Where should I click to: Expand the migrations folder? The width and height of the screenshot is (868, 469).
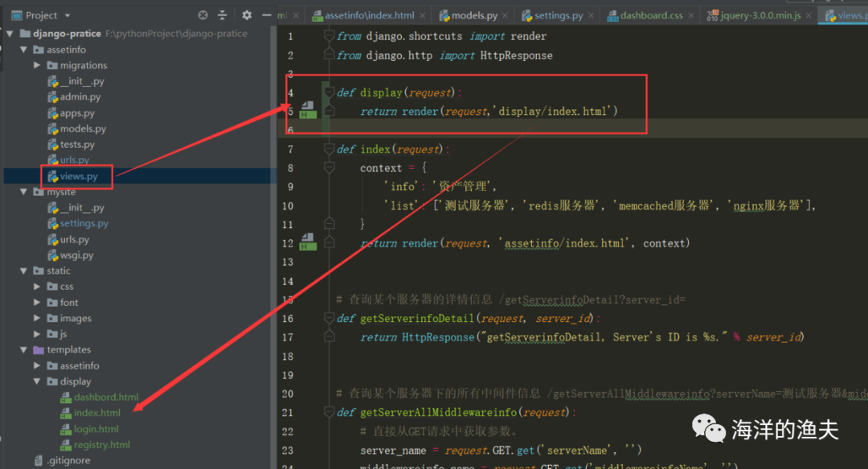pos(36,65)
